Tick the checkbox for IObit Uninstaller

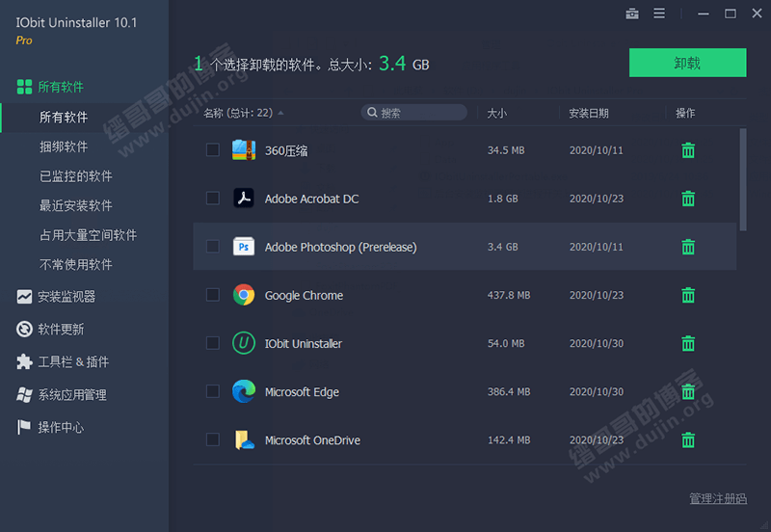pos(212,342)
